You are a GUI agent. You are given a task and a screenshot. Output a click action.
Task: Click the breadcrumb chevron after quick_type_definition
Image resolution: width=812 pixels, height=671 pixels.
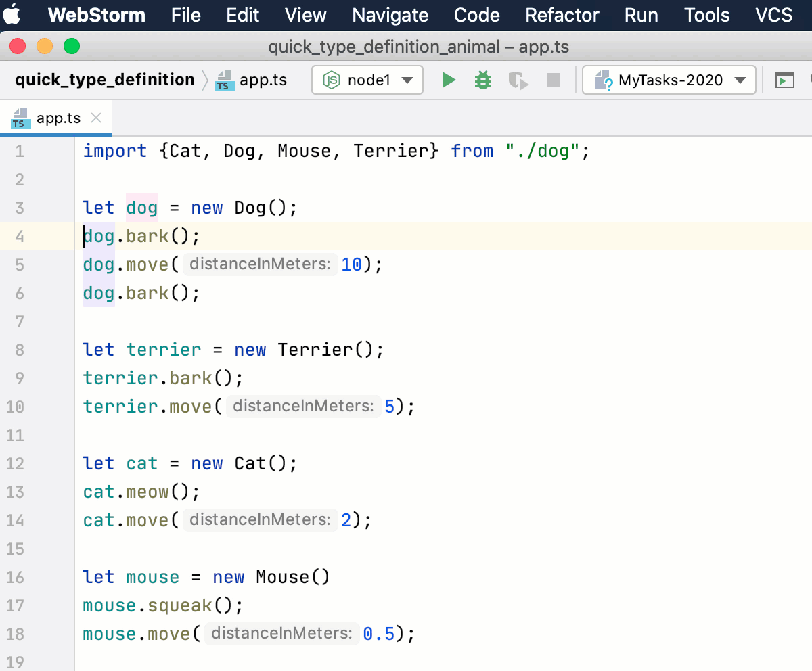pos(204,79)
